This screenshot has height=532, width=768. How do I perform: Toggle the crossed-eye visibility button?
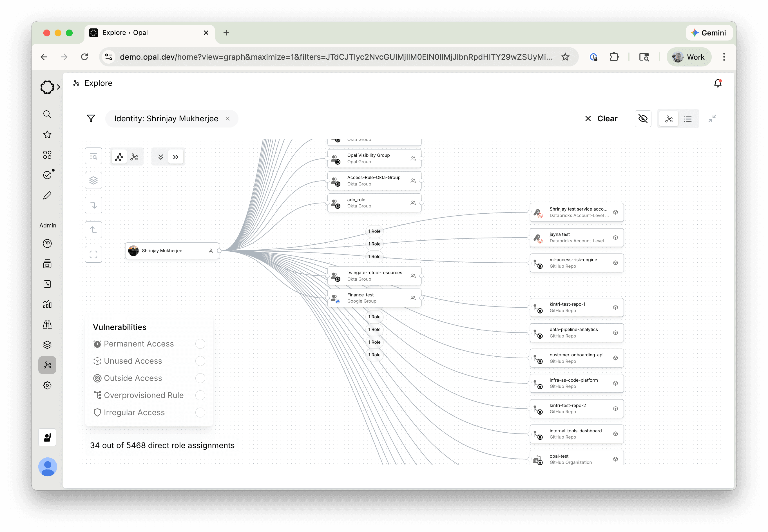[x=643, y=119]
